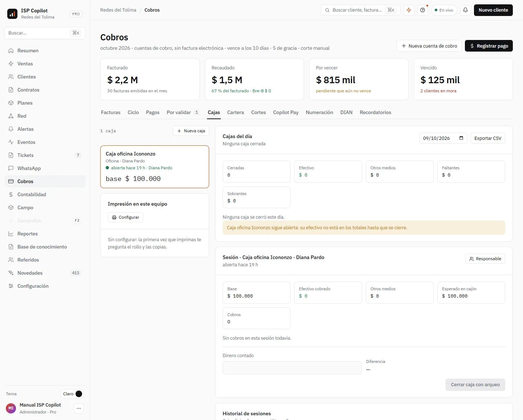Open the Referidos page
Viewport: 523px width, 420px height.
45,260
